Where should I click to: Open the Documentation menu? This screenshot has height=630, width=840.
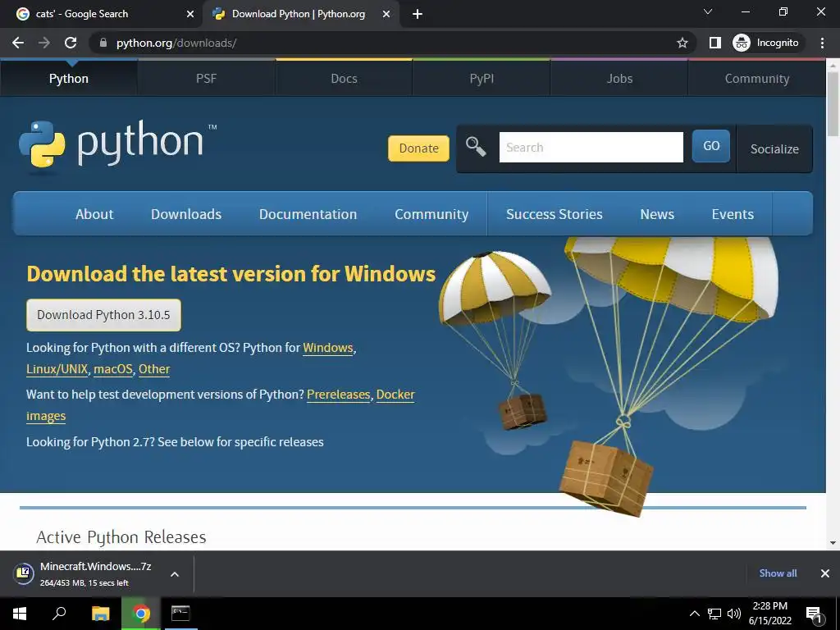pos(308,214)
